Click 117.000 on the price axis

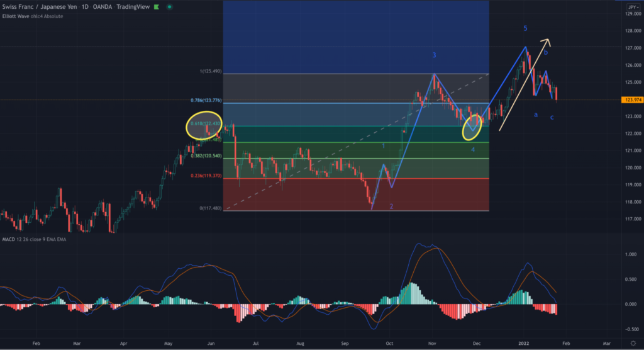(633, 219)
